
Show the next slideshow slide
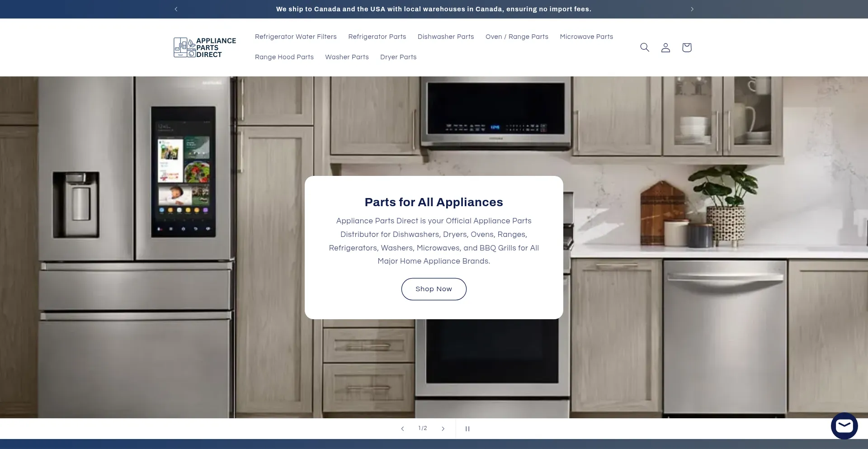[443, 429]
